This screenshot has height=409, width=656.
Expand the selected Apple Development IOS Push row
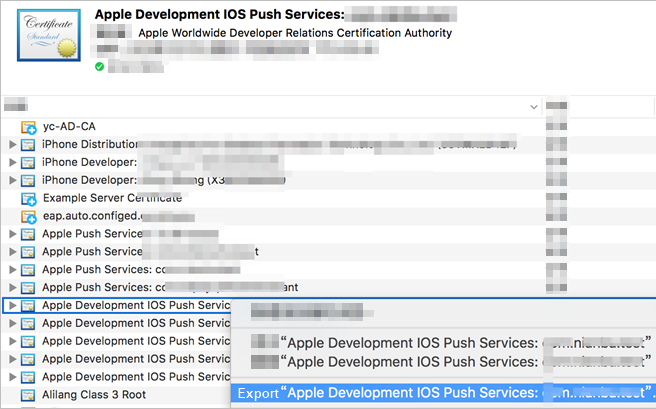tap(13, 306)
